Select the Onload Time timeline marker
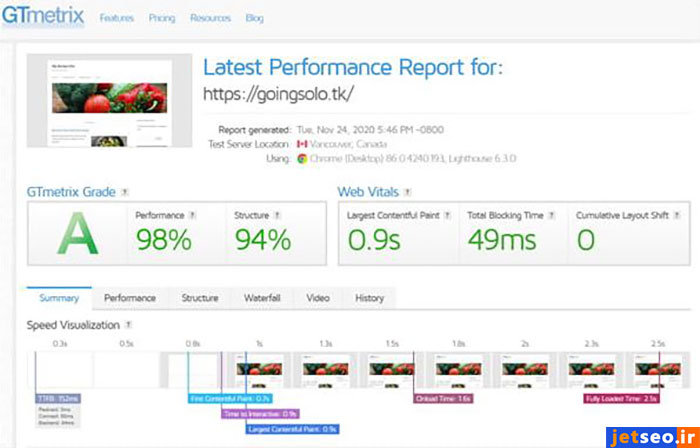 tap(442, 398)
